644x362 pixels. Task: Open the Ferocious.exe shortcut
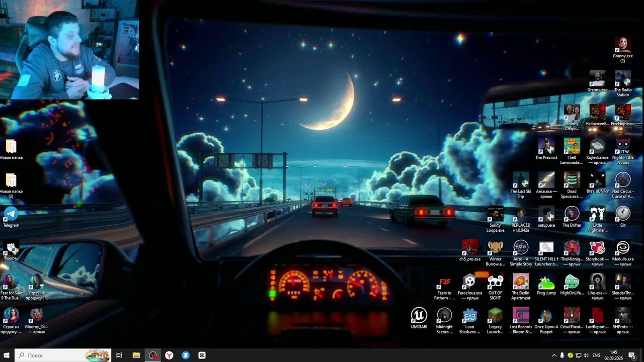coord(470,287)
